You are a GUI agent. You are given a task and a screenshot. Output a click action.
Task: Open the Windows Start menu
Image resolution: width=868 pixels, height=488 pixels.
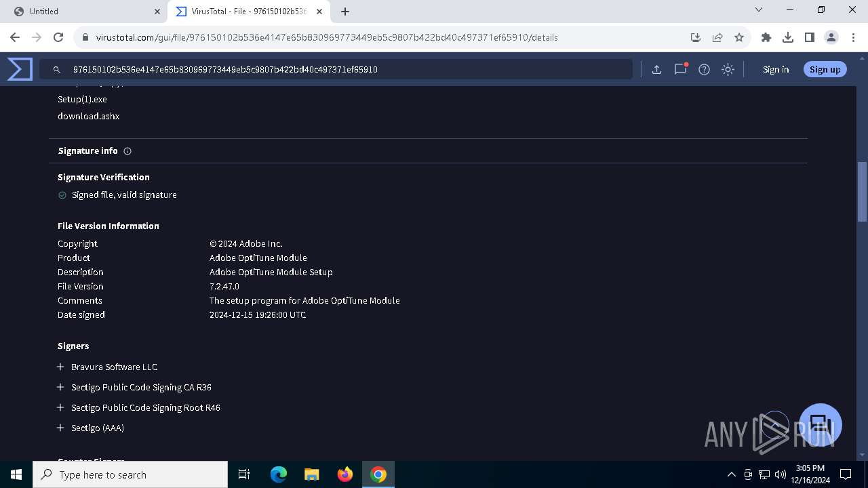pyautogui.click(x=16, y=474)
